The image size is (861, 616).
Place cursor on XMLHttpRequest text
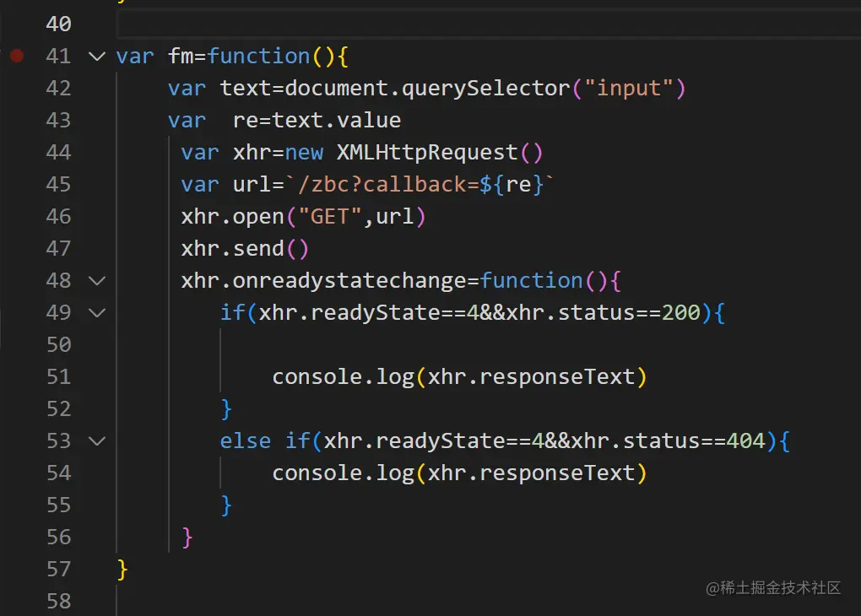tap(427, 152)
